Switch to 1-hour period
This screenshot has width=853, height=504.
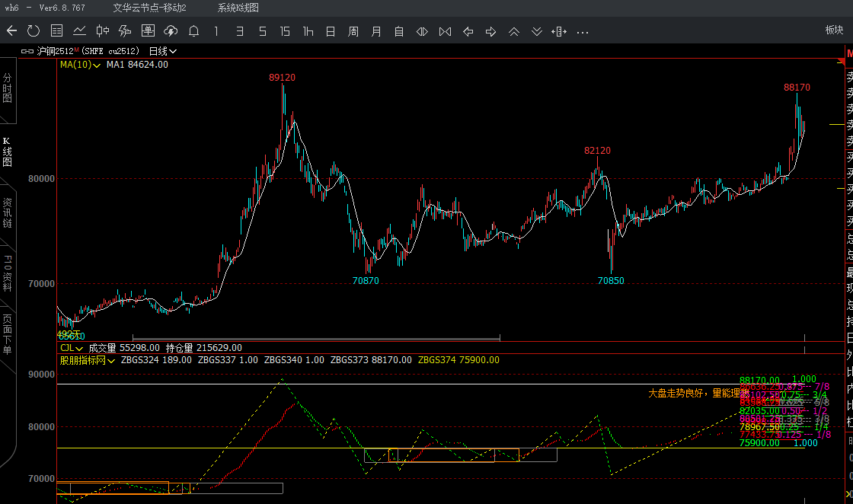308,31
